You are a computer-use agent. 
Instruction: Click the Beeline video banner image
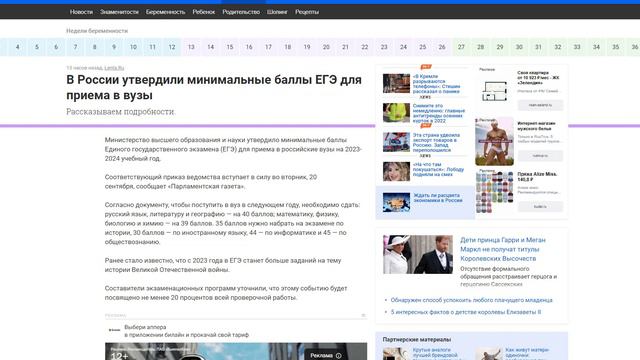(x=236, y=351)
